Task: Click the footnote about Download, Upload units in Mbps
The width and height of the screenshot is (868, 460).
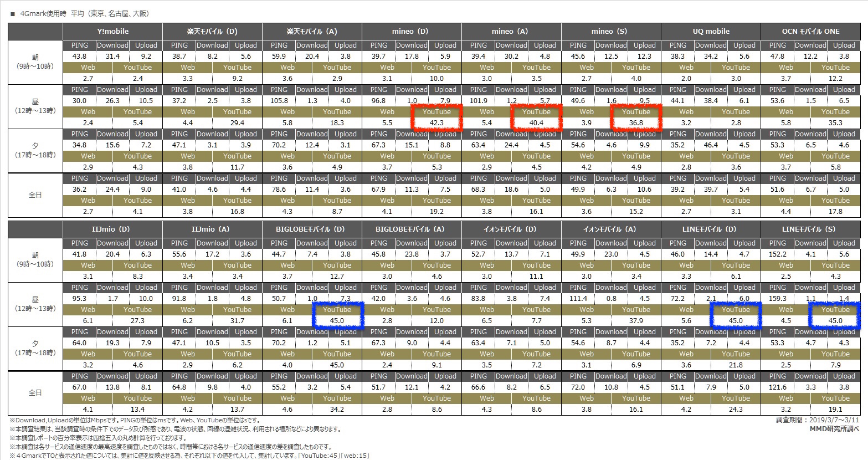Action: click(x=135, y=421)
